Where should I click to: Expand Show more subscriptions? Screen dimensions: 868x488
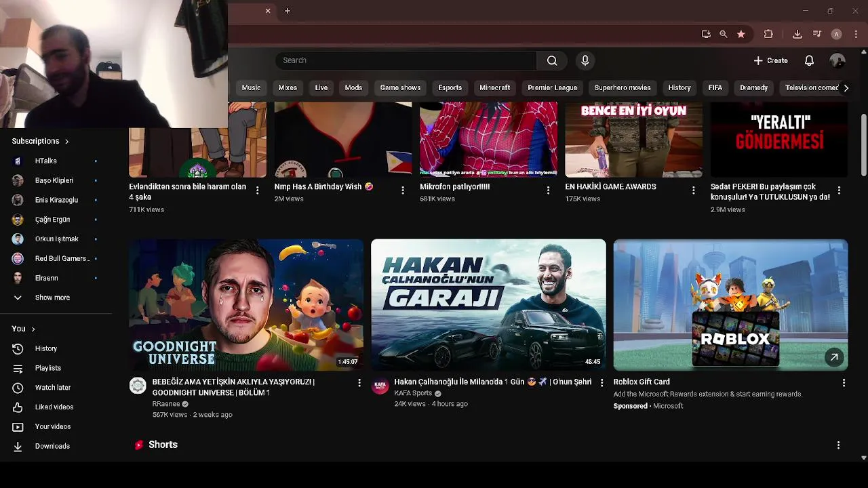pos(56,298)
